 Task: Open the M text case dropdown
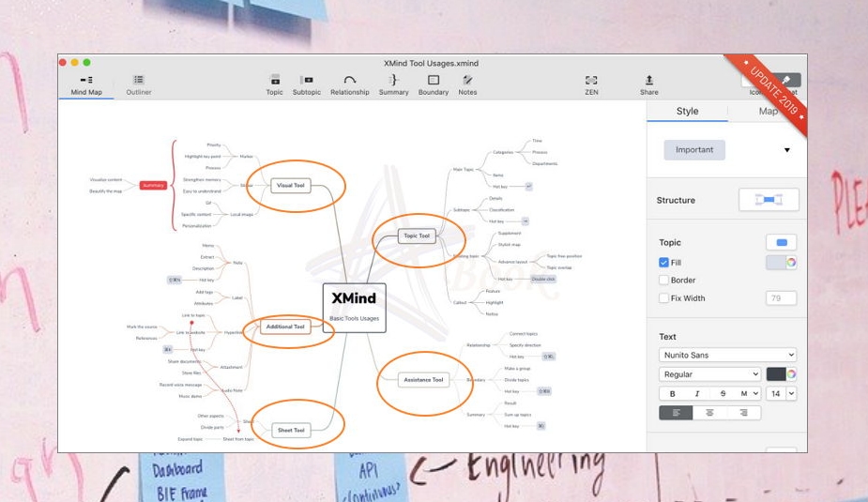[x=748, y=393]
